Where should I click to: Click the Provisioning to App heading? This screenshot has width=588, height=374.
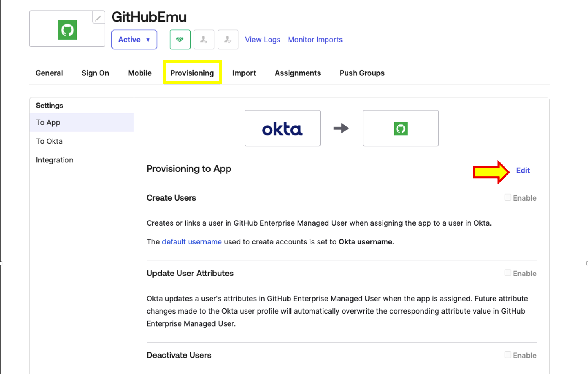189,169
